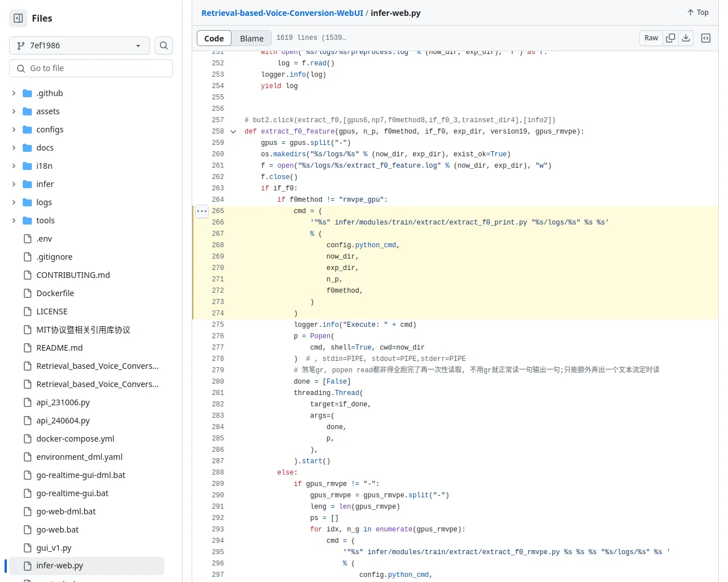Click the .env file icon

pyautogui.click(x=27, y=239)
